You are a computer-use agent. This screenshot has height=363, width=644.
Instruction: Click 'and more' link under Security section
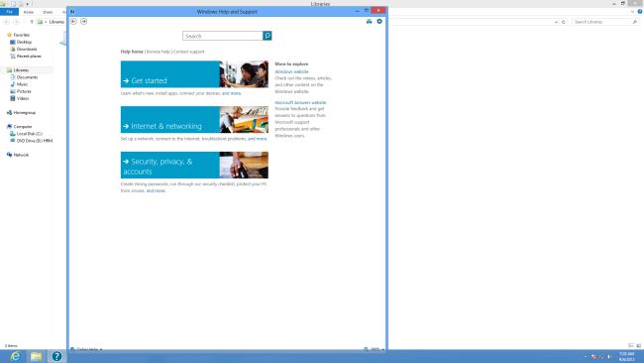(x=156, y=190)
